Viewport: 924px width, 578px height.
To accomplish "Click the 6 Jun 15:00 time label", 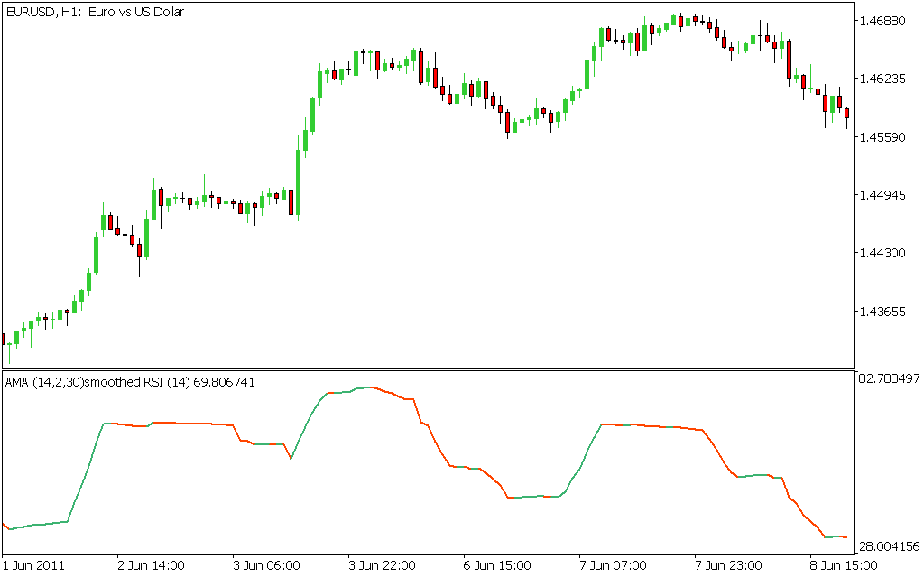I will [x=497, y=565].
